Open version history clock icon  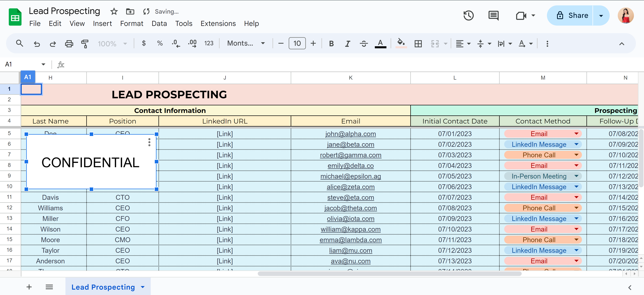468,15
